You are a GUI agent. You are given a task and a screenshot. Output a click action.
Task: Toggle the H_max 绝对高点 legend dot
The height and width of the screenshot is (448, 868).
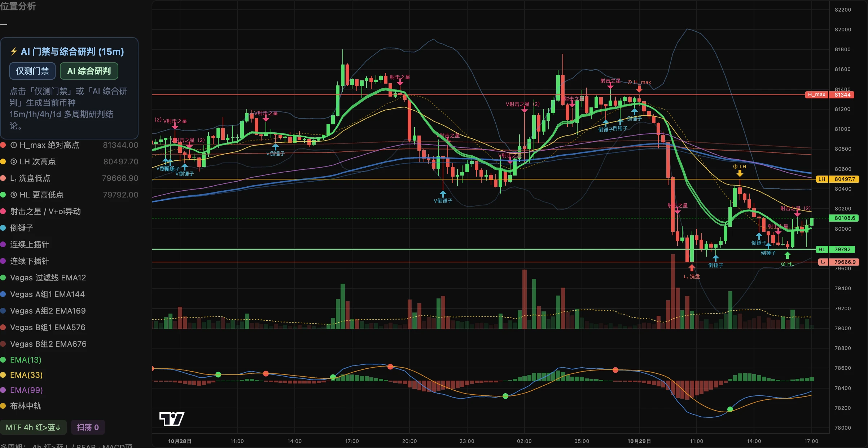3,145
